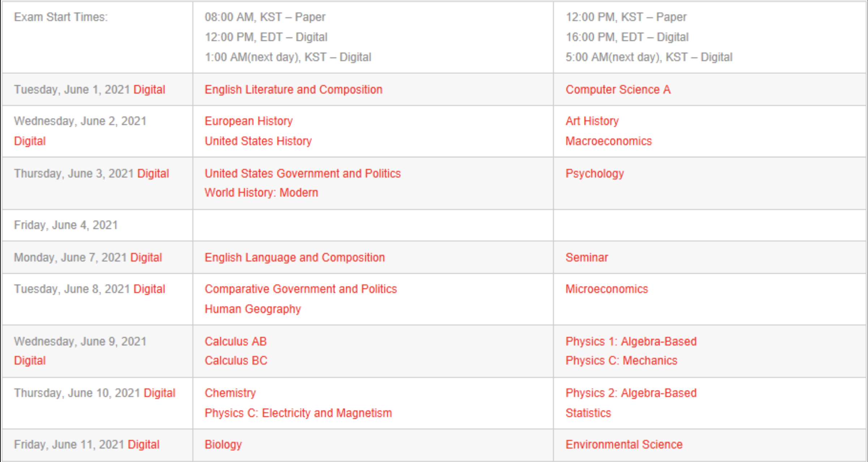
Task: Click the Environmental Science link
Action: [x=624, y=444]
